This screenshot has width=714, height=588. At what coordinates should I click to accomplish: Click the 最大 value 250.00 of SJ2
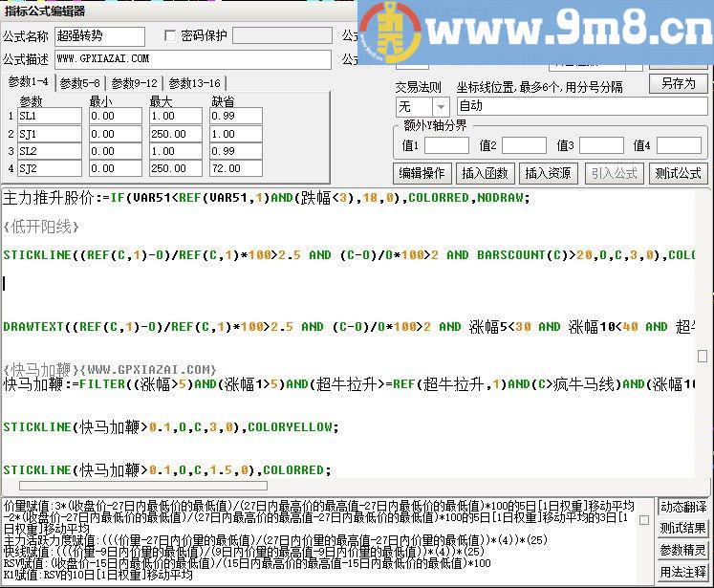[x=176, y=168]
